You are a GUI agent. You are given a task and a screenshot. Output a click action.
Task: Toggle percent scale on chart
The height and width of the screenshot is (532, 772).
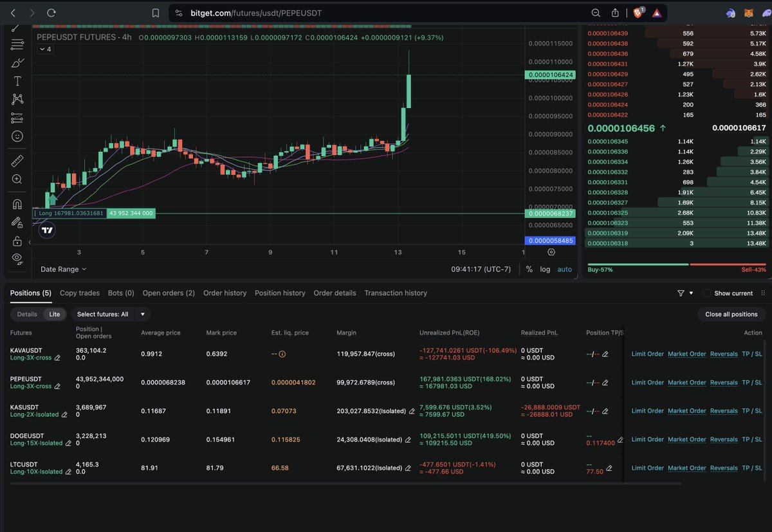(x=529, y=270)
